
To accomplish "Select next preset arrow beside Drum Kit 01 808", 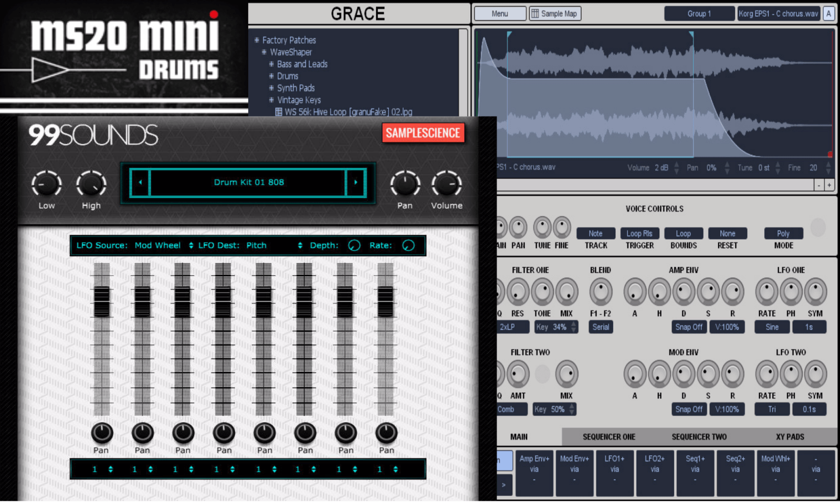I will pos(355,183).
